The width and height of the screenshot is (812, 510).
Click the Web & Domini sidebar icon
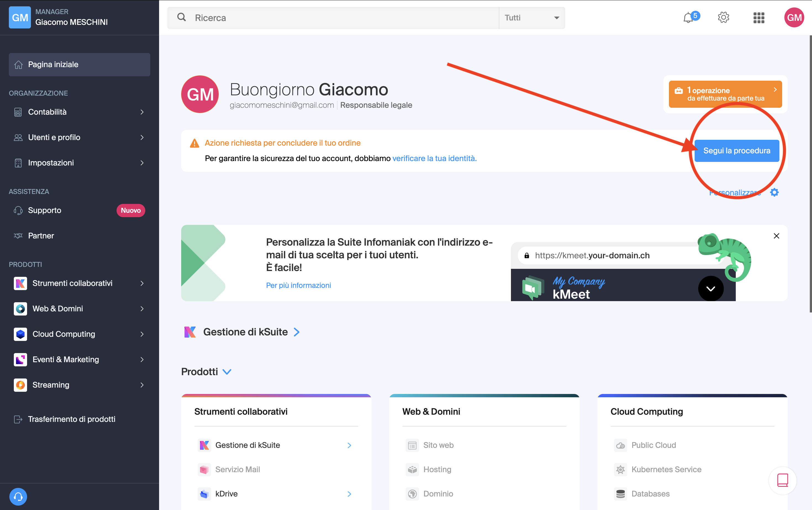coord(20,309)
